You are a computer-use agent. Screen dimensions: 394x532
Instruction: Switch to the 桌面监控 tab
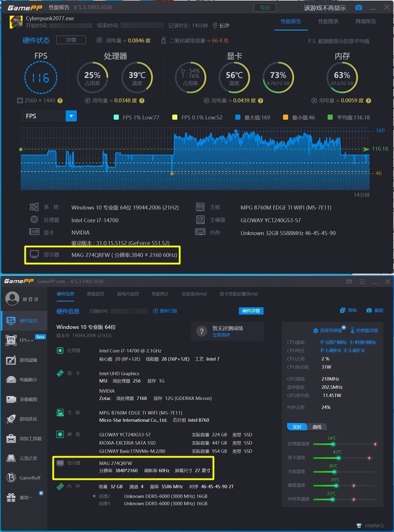point(96,294)
